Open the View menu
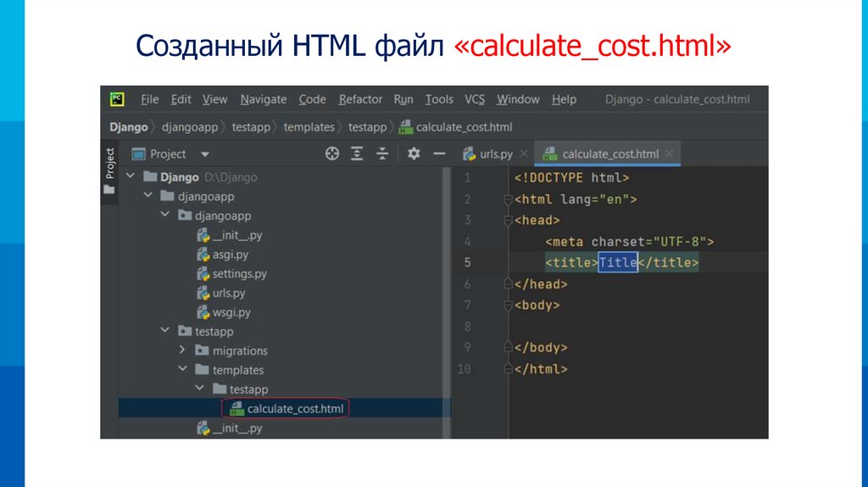 click(x=214, y=99)
